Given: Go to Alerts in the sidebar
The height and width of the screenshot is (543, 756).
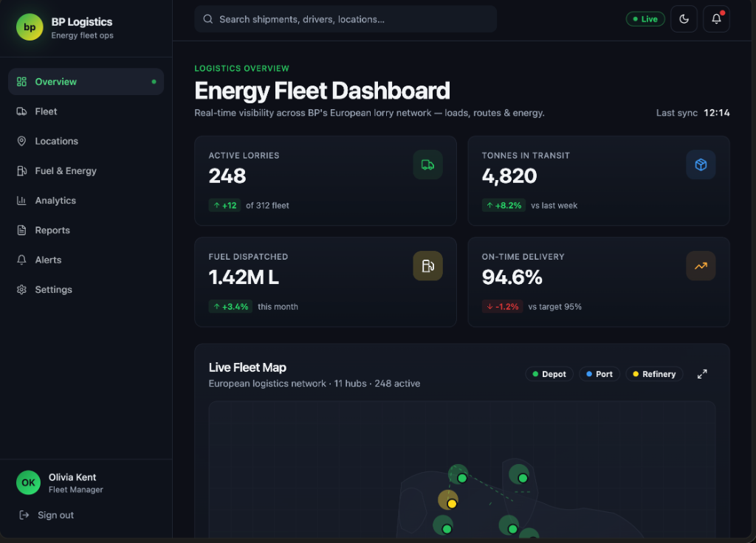Looking at the screenshot, I should 86,260.
